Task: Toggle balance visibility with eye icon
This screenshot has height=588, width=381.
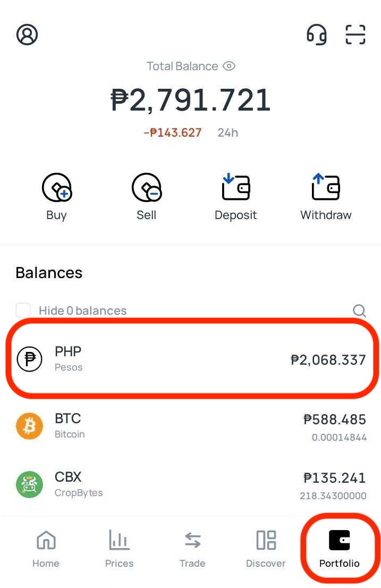Action: [229, 66]
